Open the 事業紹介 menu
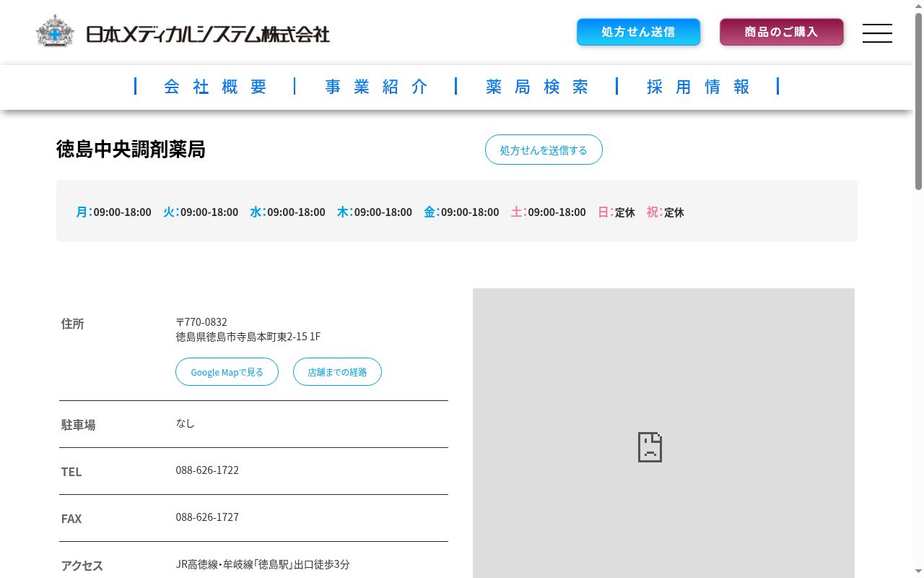Image resolution: width=924 pixels, height=578 pixels. point(376,87)
